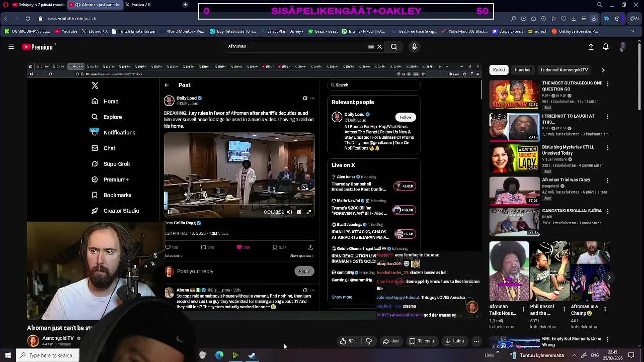
Task: Go to the YouTube Premium home logo
Action: tap(38, 47)
